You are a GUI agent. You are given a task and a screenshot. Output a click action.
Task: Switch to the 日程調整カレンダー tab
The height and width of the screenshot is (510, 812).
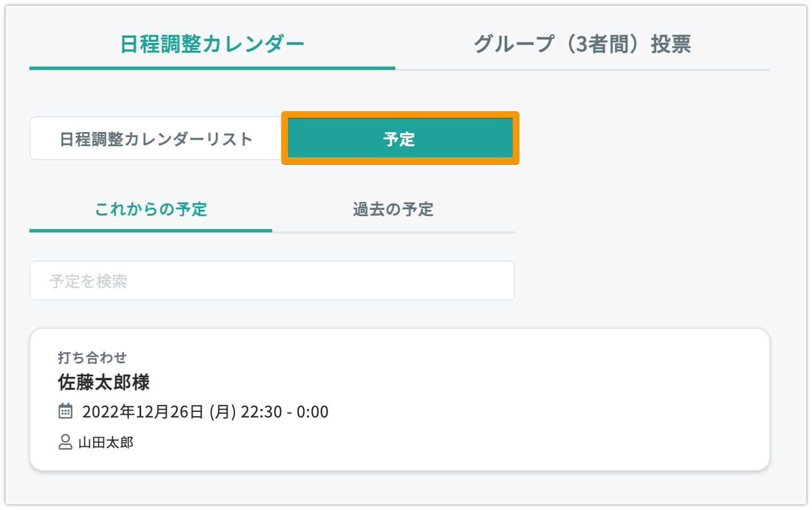coord(212,43)
